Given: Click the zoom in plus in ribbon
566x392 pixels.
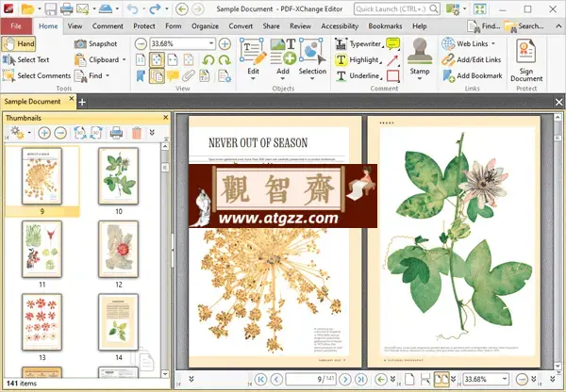Looking at the screenshot, I should (x=225, y=44).
